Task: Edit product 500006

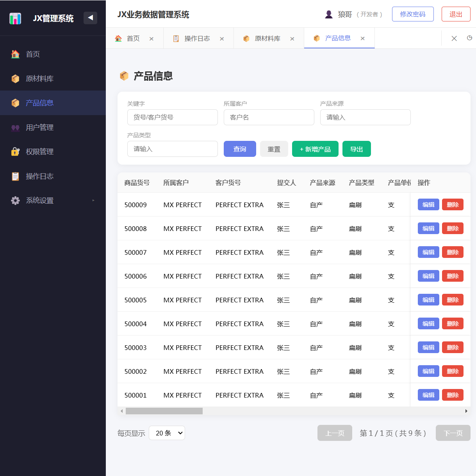Action: 428,276
